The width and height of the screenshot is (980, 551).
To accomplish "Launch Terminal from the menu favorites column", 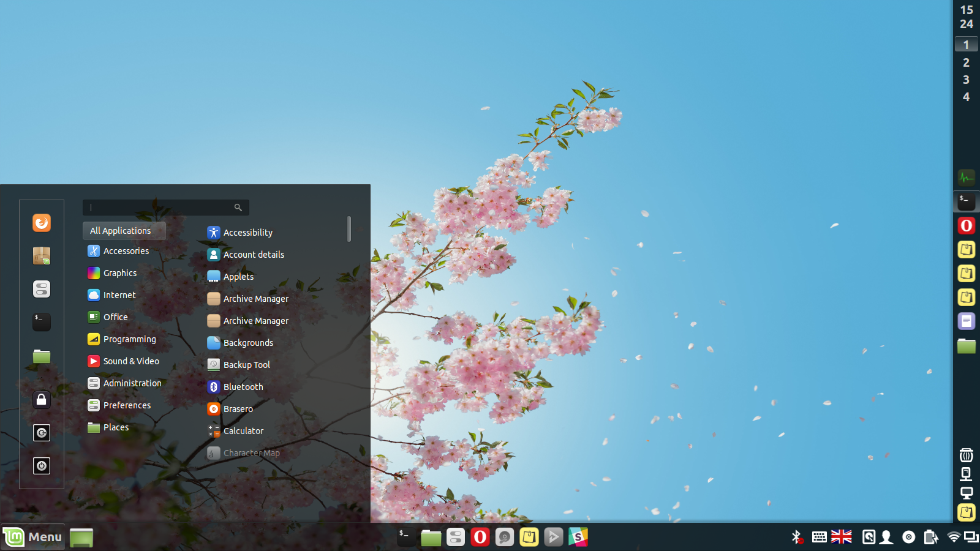I will coord(42,322).
